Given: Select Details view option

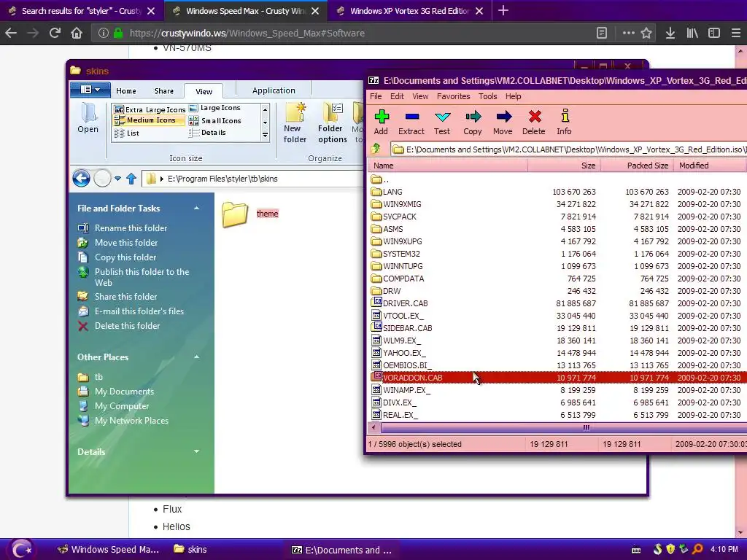Looking at the screenshot, I should (207, 133).
